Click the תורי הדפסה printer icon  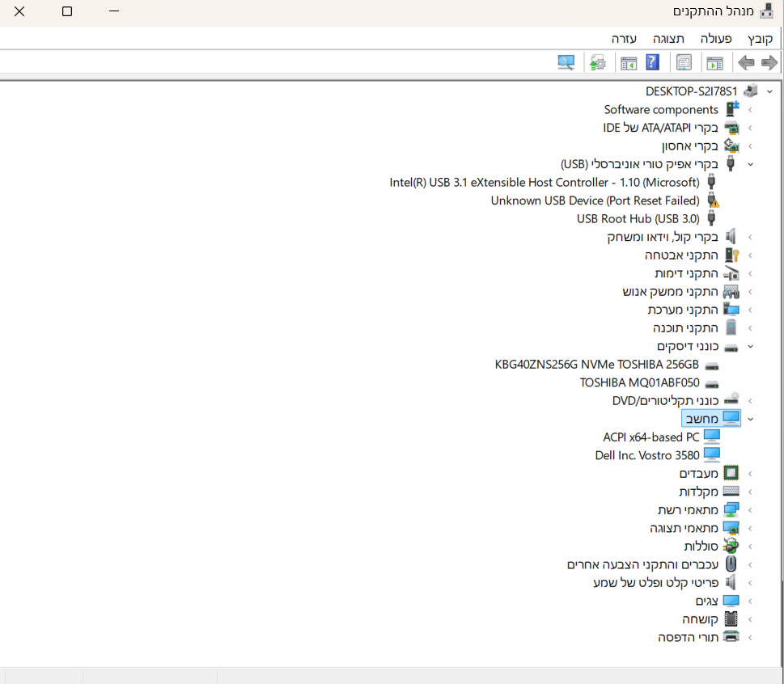tap(731, 636)
